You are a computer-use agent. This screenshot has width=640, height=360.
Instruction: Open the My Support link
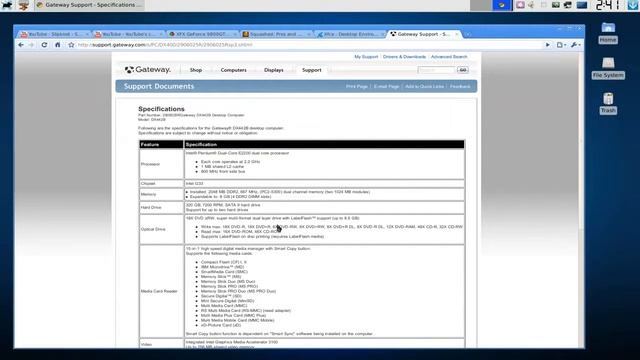[366, 57]
